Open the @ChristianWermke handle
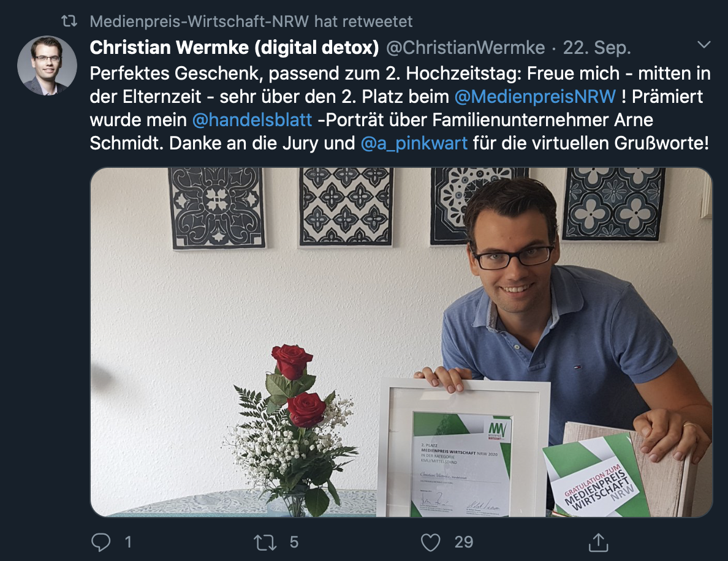 pyautogui.click(x=466, y=47)
